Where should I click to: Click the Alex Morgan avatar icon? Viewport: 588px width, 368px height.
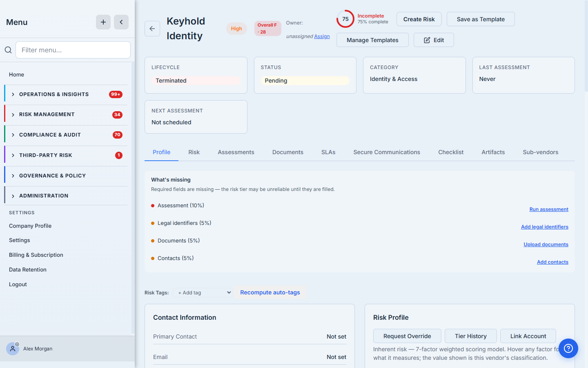point(13,349)
